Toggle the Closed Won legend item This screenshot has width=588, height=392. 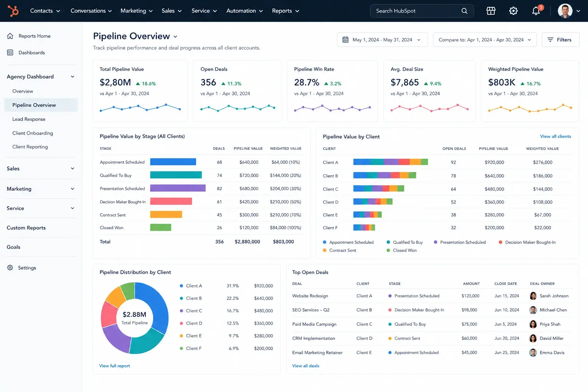[402, 250]
